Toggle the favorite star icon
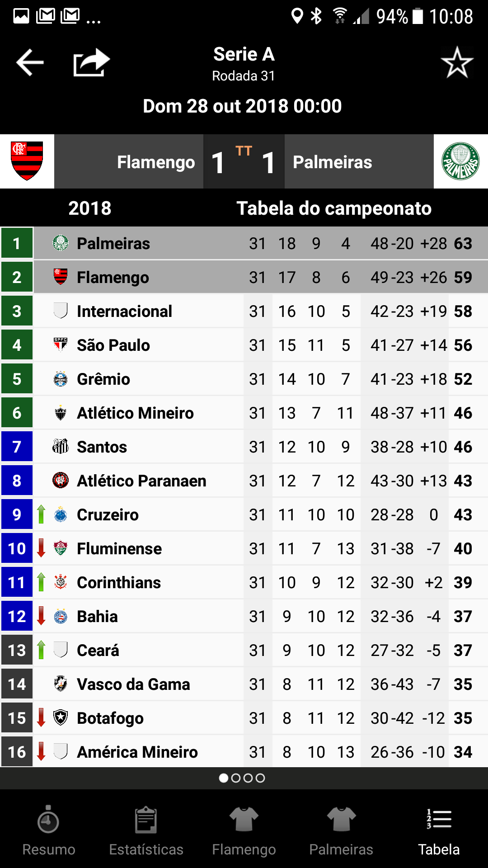Image resolution: width=488 pixels, height=868 pixels. tap(457, 62)
